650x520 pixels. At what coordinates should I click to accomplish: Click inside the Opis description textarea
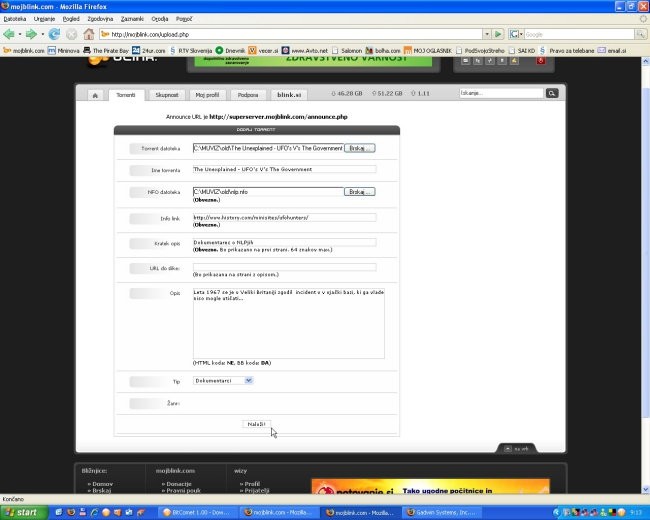pyautogui.click(x=288, y=322)
